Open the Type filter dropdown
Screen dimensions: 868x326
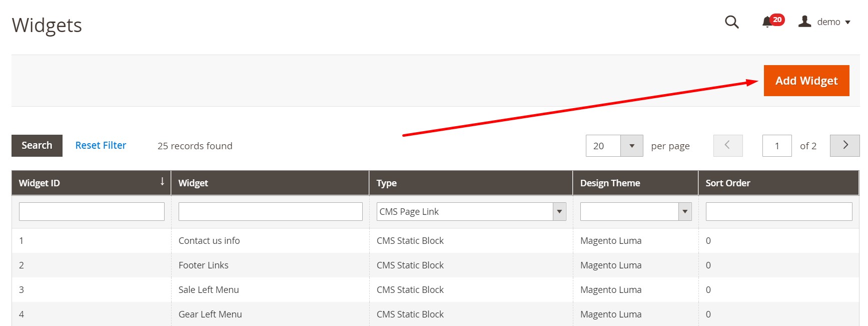tap(559, 212)
